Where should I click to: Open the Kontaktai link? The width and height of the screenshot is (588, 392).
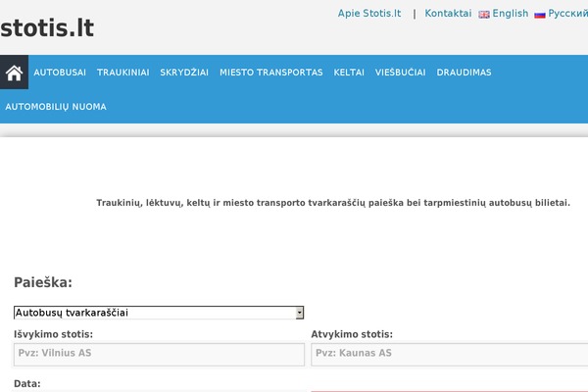448,14
